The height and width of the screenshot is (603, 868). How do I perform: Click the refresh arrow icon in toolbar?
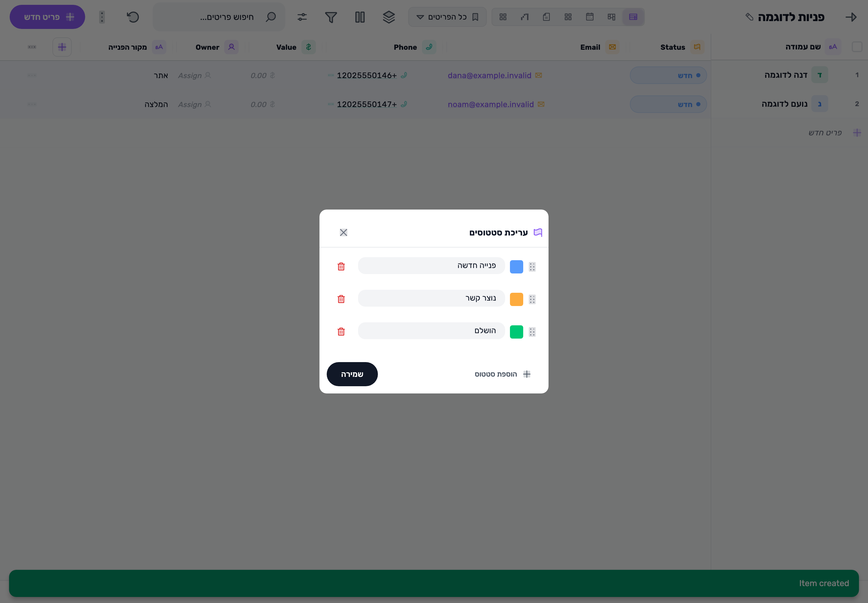(x=133, y=17)
